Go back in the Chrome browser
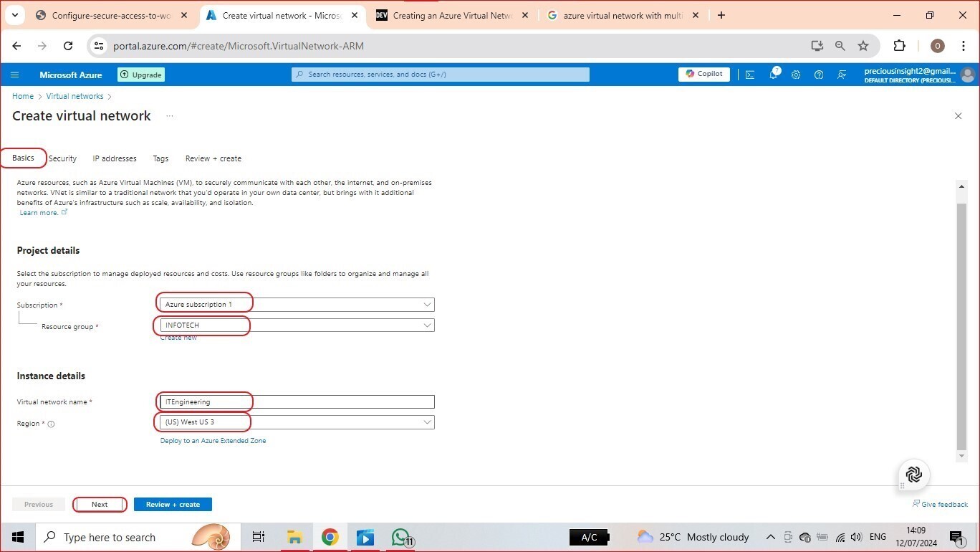This screenshot has width=980, height=552. [16, 46]
